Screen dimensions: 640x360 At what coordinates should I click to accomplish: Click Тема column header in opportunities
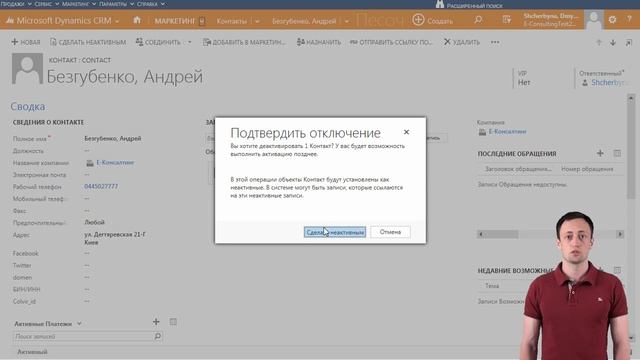tap(492, 286)
